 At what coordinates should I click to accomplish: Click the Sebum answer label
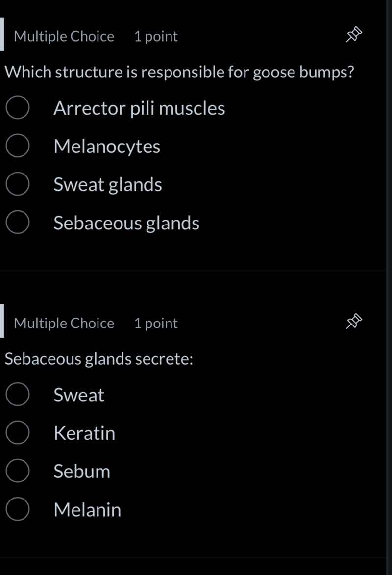point(82,472)
